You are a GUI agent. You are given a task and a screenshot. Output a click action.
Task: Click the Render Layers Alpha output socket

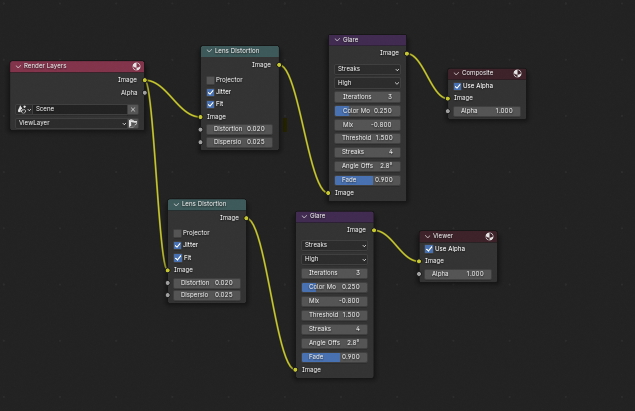(x=145, y=93)
